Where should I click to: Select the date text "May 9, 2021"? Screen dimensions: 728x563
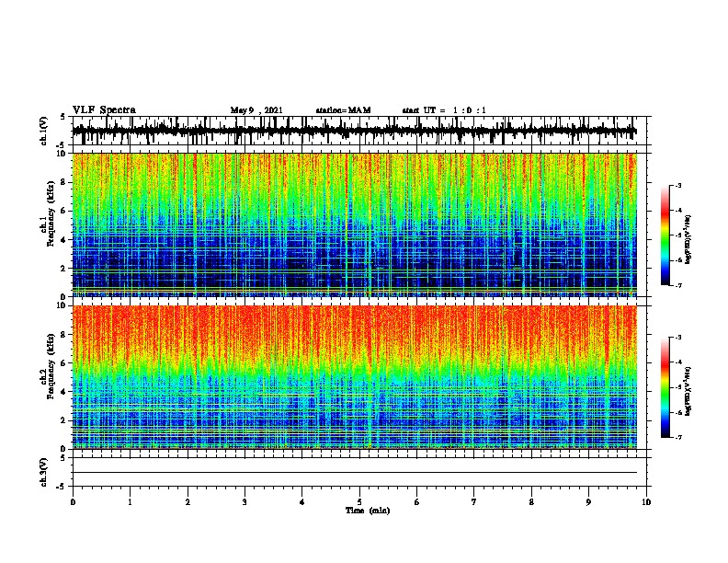pos(256,110)
